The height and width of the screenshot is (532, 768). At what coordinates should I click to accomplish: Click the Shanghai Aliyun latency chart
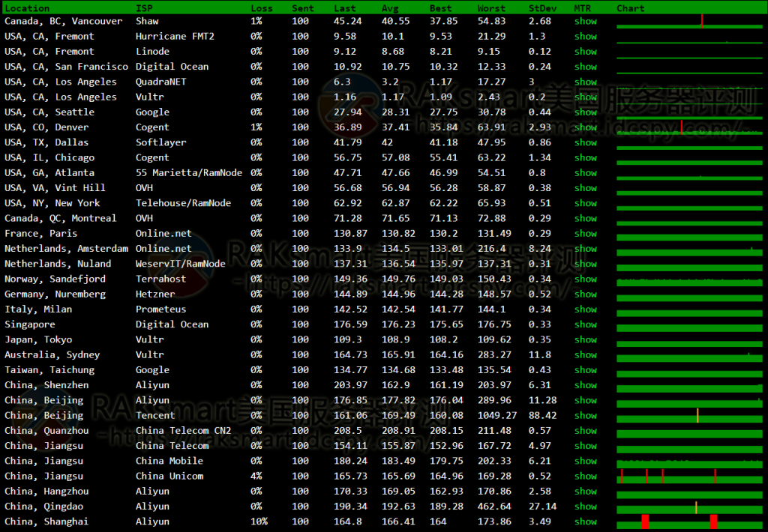click(690, 522)
